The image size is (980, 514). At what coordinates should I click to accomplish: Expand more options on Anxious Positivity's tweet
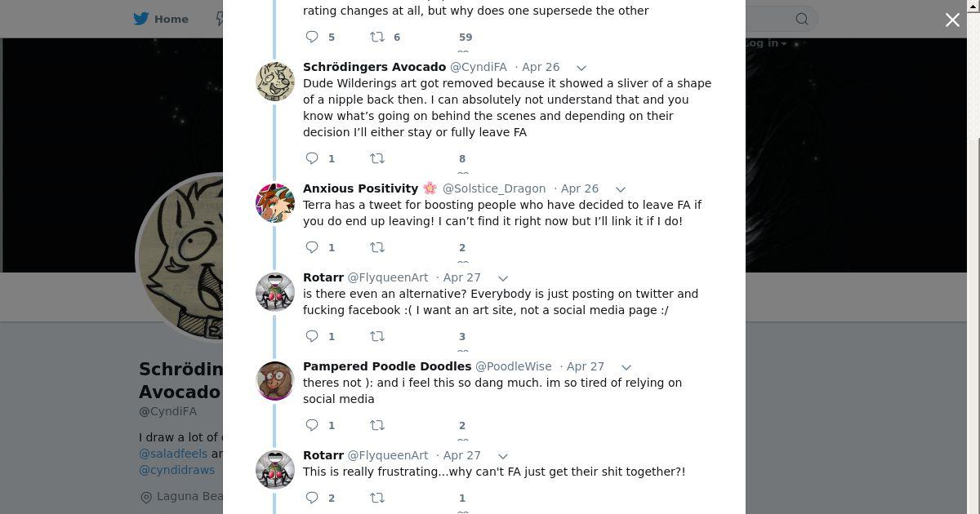(621, 189)
